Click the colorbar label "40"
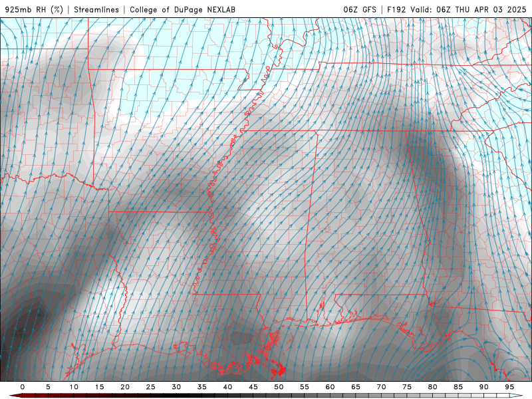 click(227, 387)
